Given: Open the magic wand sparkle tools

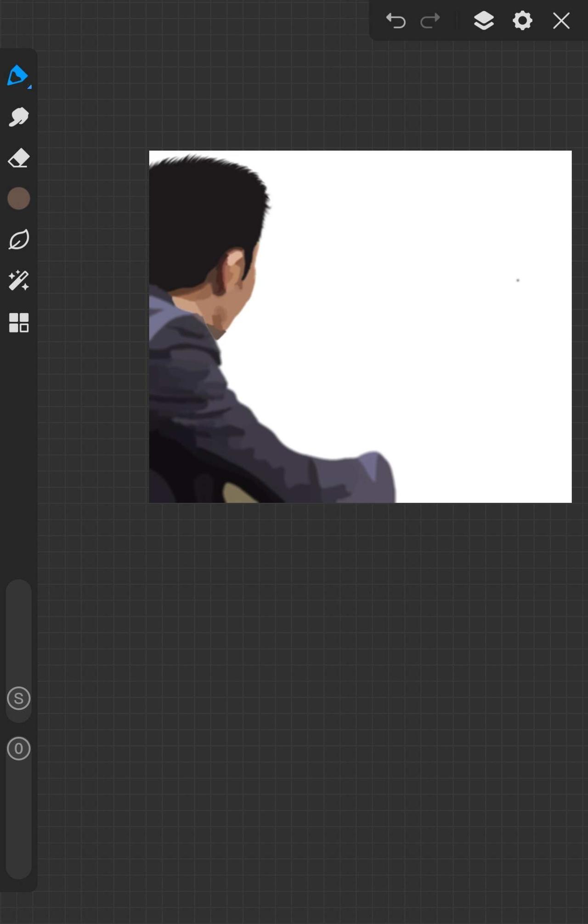Looking at the screenshot, I should [18, 281].
